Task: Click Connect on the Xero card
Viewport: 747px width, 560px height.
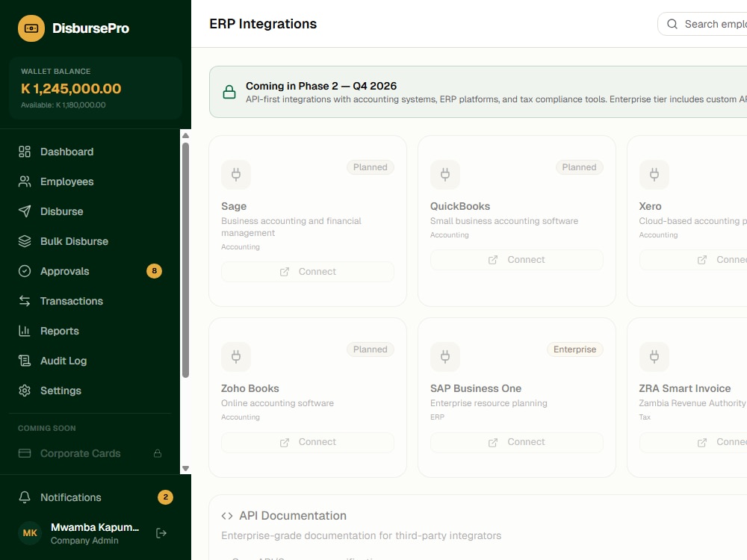Action: 694,260
